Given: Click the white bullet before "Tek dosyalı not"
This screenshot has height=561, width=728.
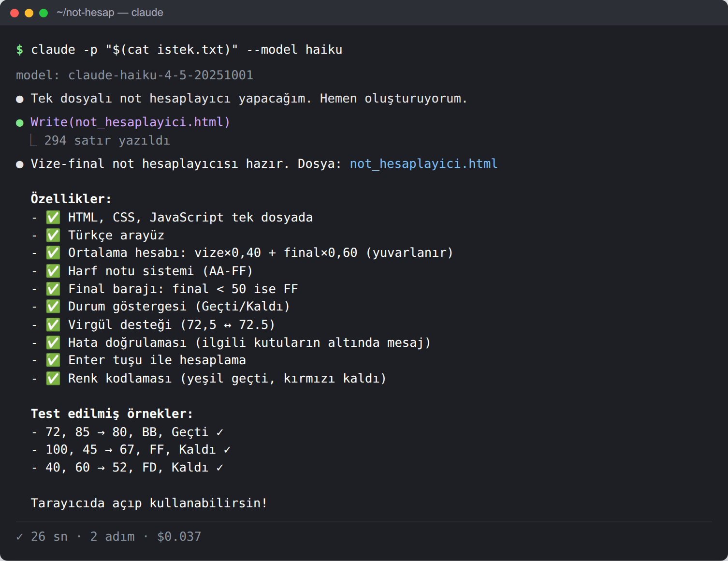Looking at the screenshot, I should 20,99.
